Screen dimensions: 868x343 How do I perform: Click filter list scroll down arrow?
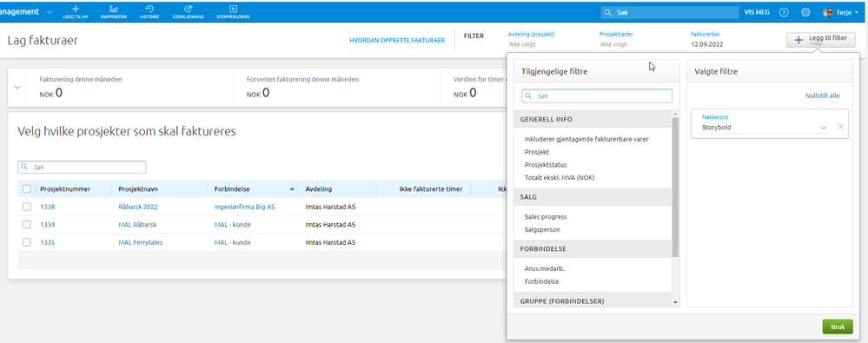(x=675, y=302)
